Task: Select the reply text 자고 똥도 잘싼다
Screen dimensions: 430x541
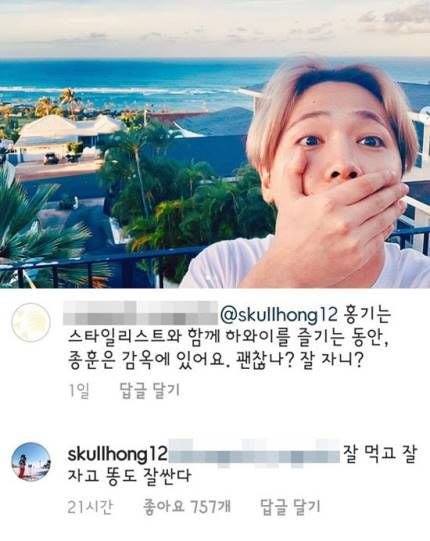Action: coord(129,476)
